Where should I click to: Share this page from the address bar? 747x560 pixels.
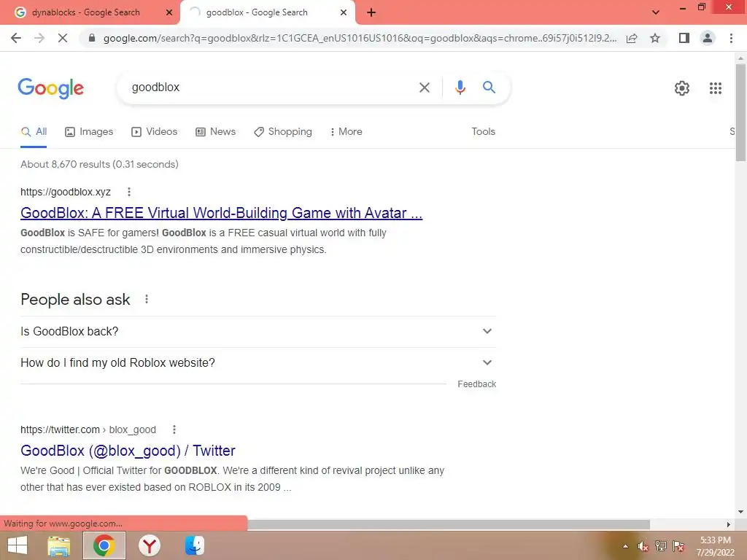pos(632,38)
